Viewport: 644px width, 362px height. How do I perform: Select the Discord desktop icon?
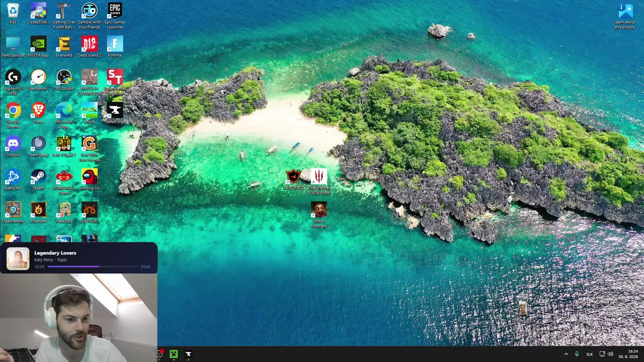click(13, 146)
